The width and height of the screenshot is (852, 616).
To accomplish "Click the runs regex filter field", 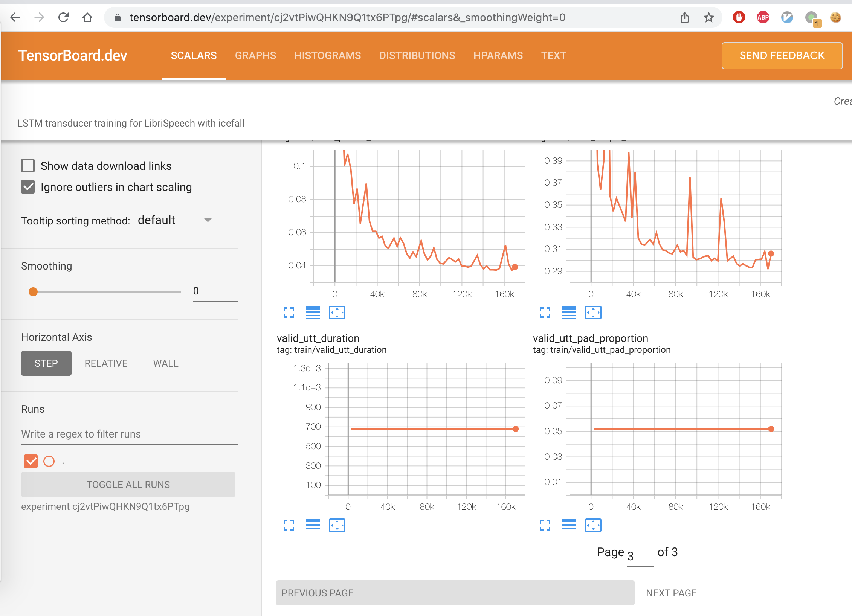I will pos(130,434).
